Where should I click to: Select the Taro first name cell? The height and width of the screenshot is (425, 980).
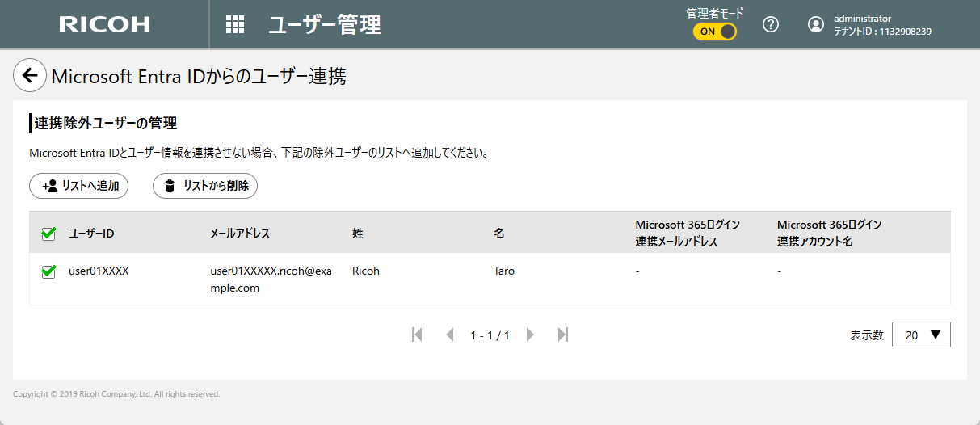504,271
